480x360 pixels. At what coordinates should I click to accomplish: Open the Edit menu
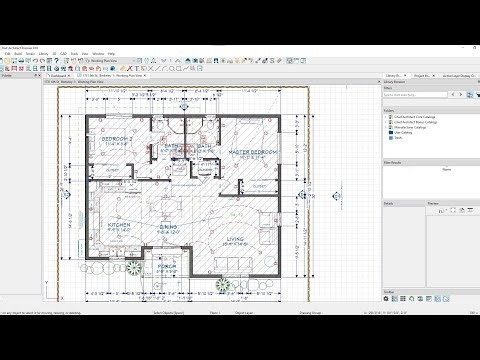click(x=8, y=54)
